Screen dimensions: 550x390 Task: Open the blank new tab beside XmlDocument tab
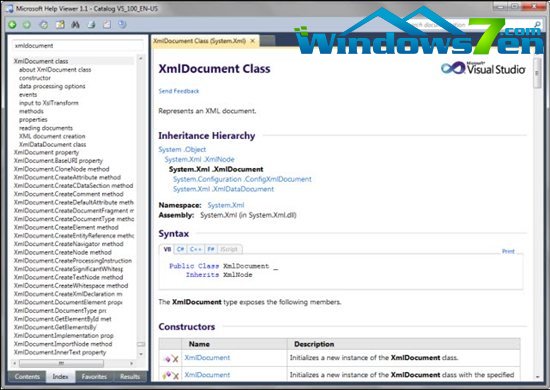point(267,41)
